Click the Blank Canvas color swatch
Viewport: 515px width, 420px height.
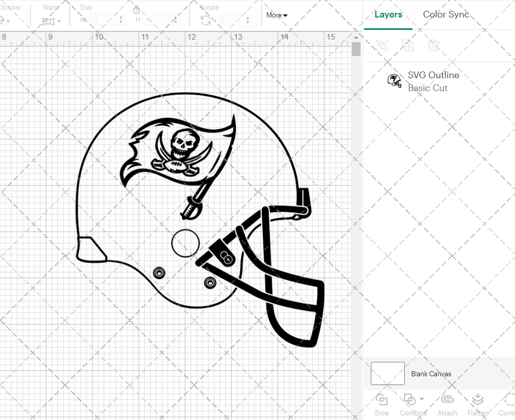tap(387, 374)
